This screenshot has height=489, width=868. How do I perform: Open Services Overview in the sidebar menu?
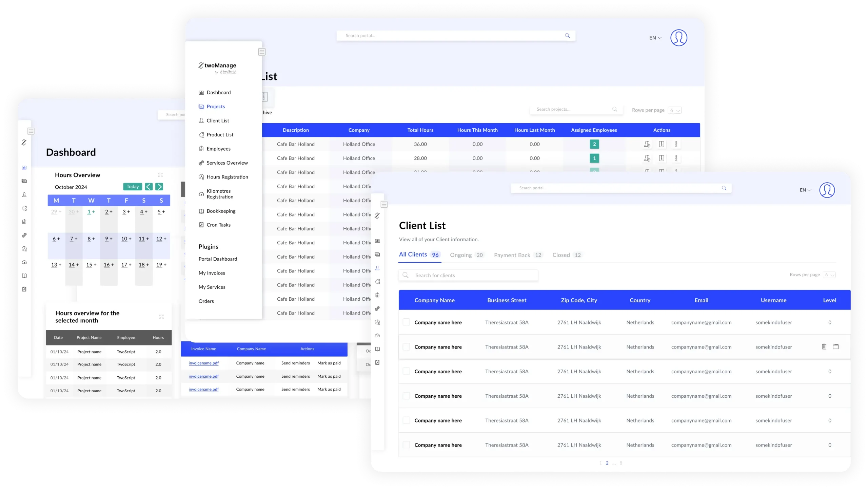pyautogui.click(x=223, y=163)
